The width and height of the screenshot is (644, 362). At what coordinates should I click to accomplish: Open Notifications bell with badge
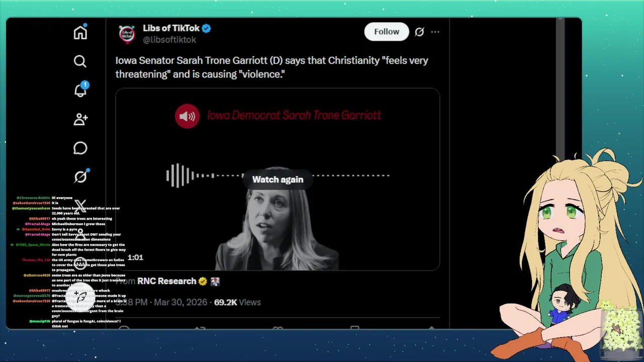tap(80, 90)
